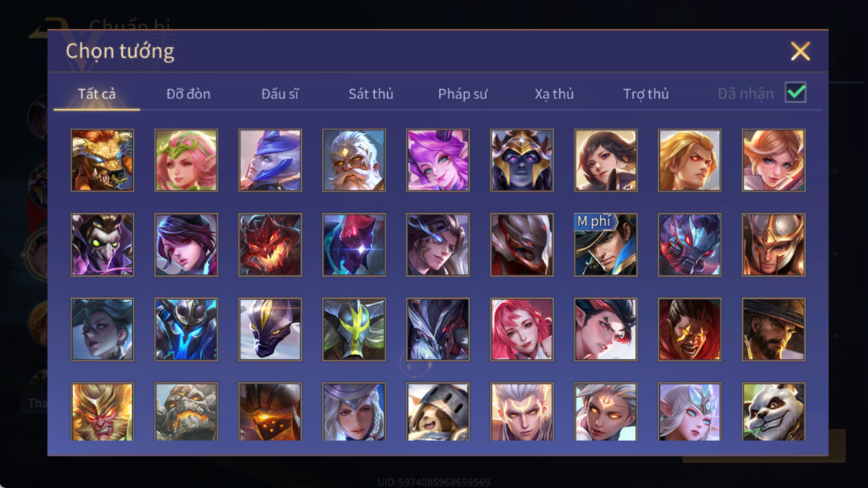Switch to 'Xạ thủ' tab
Screen dimensions: 868x488
[x=554, y=95]
